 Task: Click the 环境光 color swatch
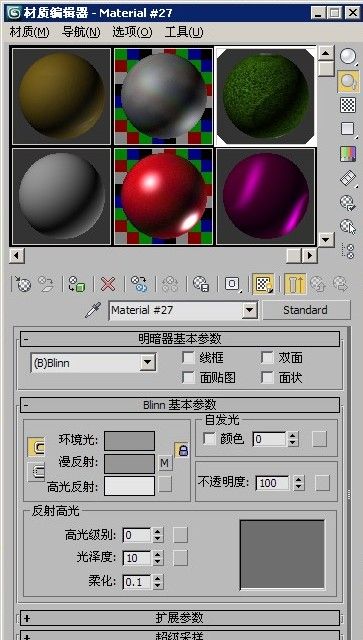[129, 441]
